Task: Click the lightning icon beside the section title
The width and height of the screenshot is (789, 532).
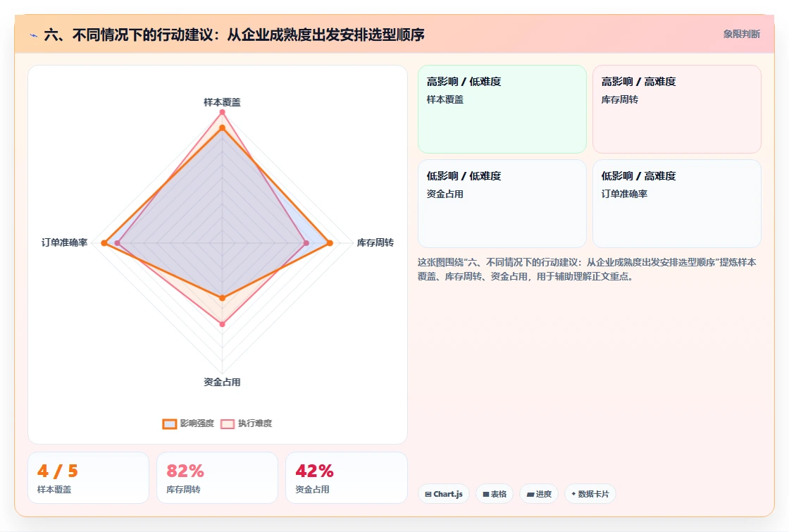Action: coord(34,35)
